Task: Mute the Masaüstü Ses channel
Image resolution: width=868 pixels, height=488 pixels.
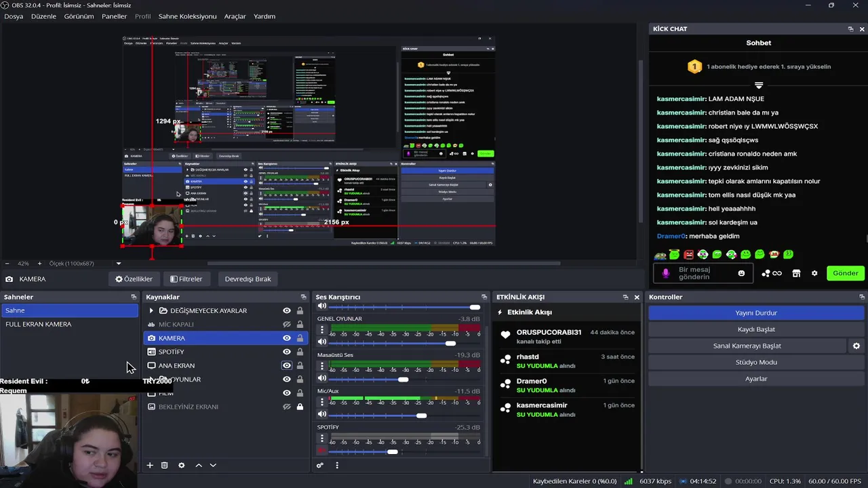Action: tap(322, 379)
